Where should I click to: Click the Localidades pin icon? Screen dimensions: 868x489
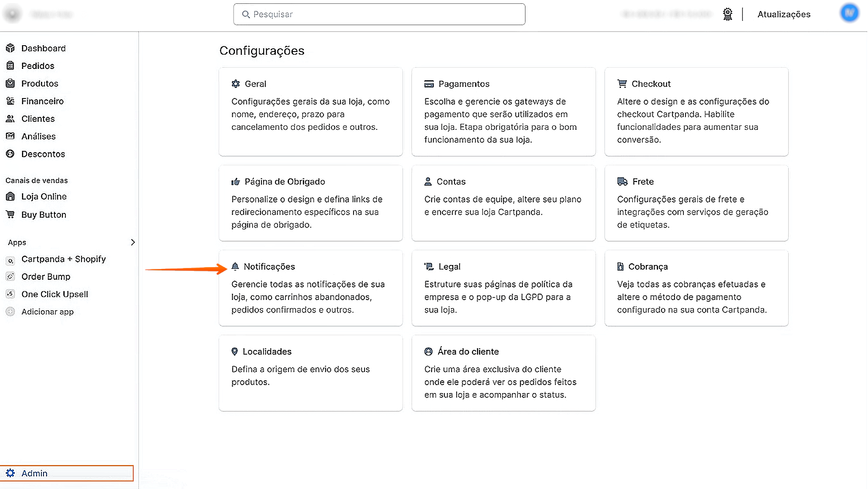(234, 352)
